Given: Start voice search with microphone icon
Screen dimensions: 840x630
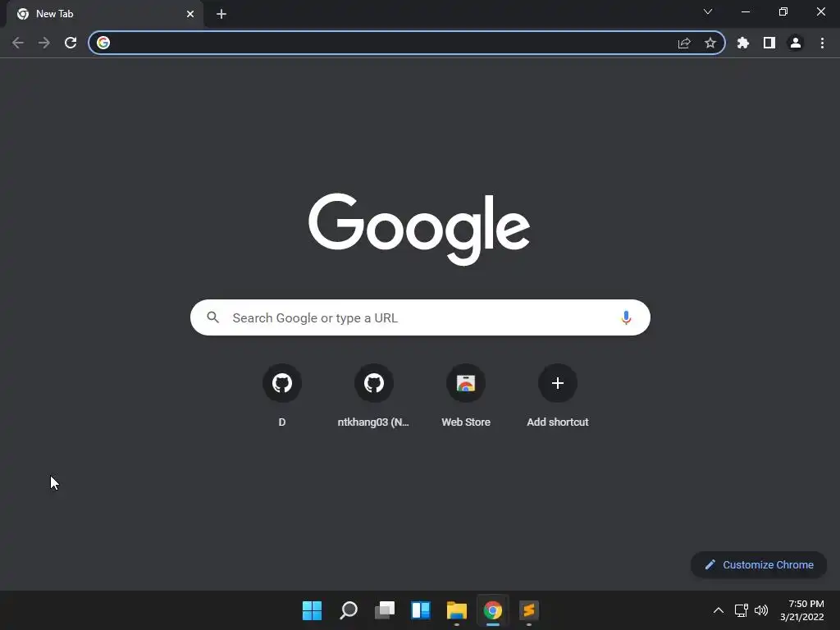Looking at the screenshot, I should [626, 317].
